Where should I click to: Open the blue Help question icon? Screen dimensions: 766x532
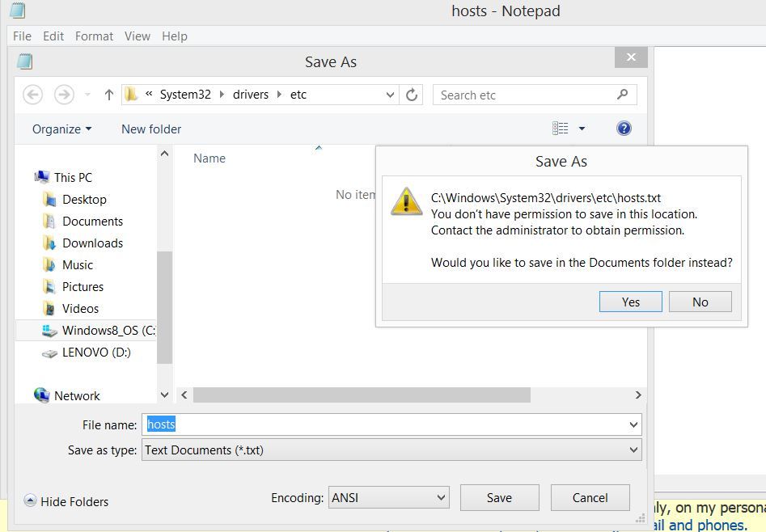click(624, 129)
